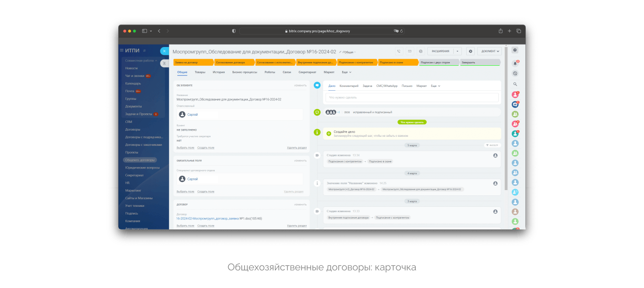This screenshot has height=288, width=644.
Task: Click the 5 марта date separator label
Action: click(412, 144)
